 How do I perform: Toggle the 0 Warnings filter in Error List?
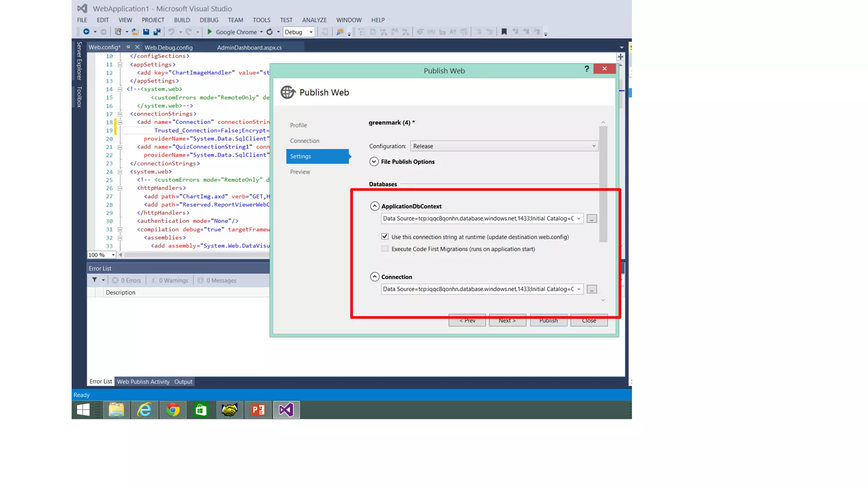tap(170, 280)
